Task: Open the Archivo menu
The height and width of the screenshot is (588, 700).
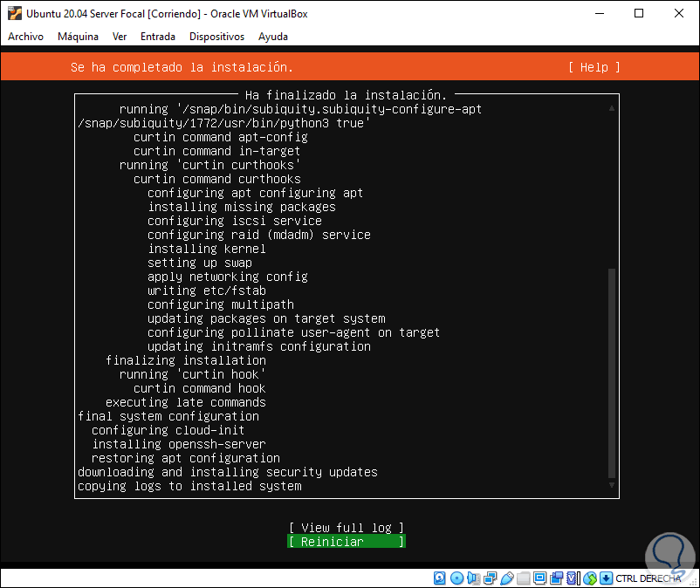Action: (25, 37)
